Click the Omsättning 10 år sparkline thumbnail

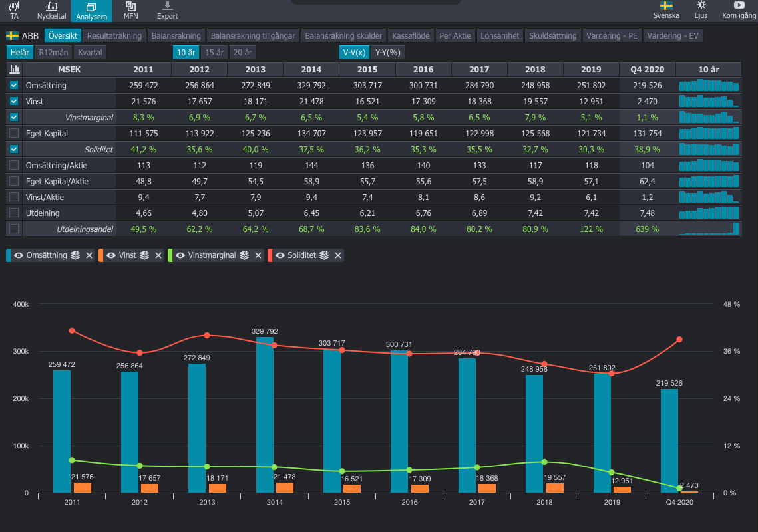(709, 86)
